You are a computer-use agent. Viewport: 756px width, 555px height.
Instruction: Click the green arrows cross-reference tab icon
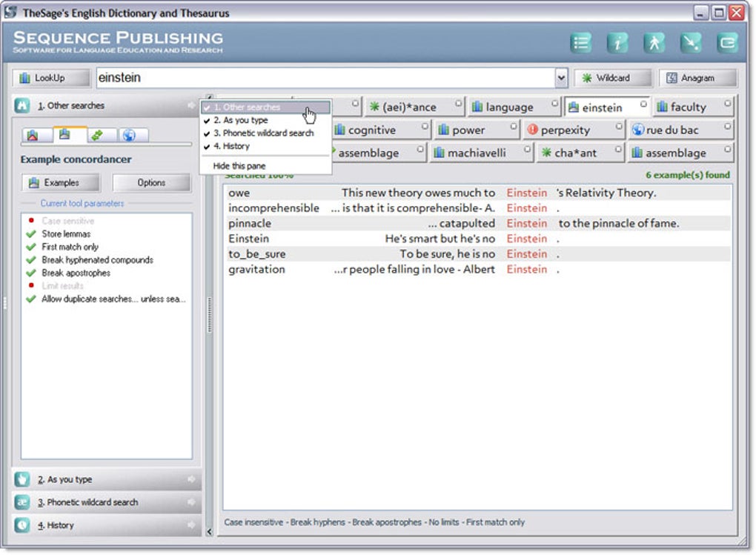click(96, 135)
